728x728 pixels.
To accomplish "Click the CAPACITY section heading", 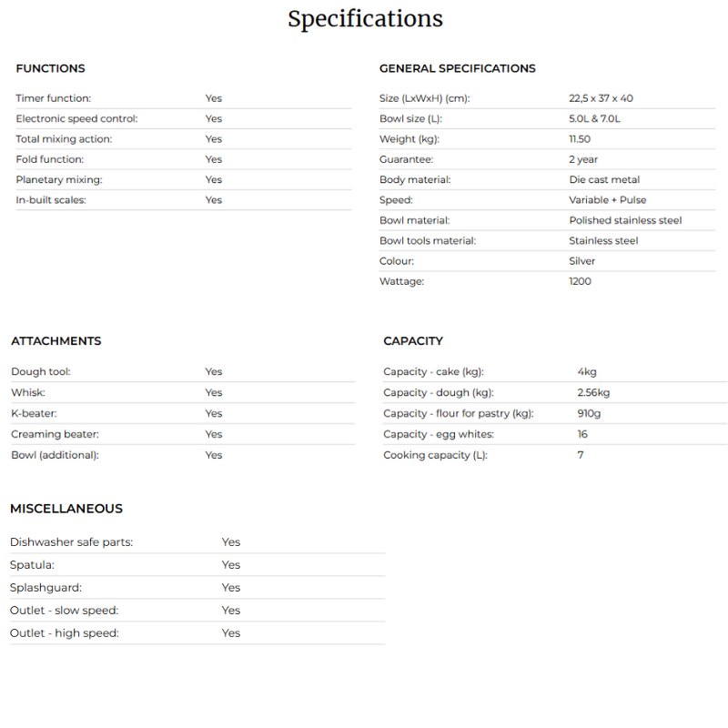I will 413,341.
